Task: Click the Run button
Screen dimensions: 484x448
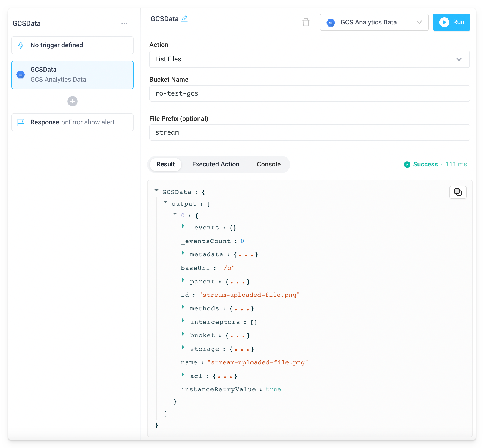Action: tap(451, 22)
